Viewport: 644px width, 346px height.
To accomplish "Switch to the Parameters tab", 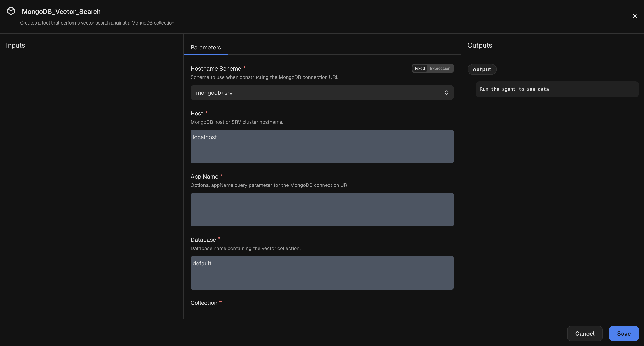I will click(x=206, y=47).
